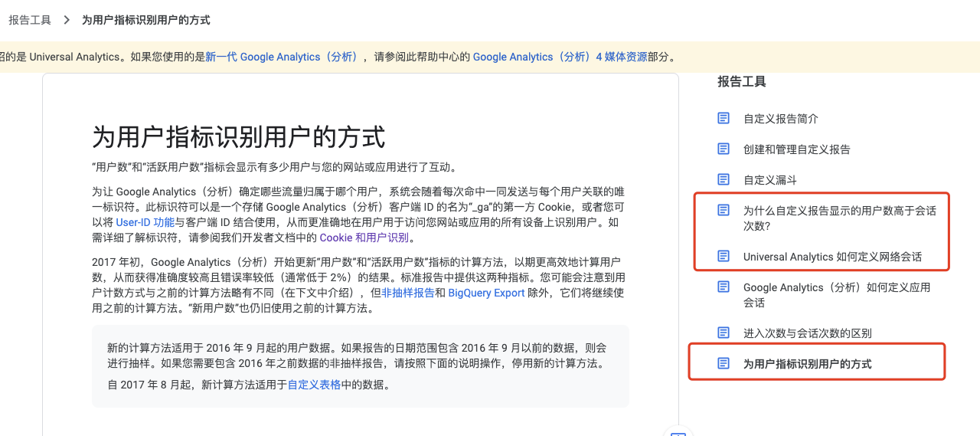Open 自定义报告简介 sidebar article
The height and width of the screenshot is (436, 980).
click(x=781, y=119)
